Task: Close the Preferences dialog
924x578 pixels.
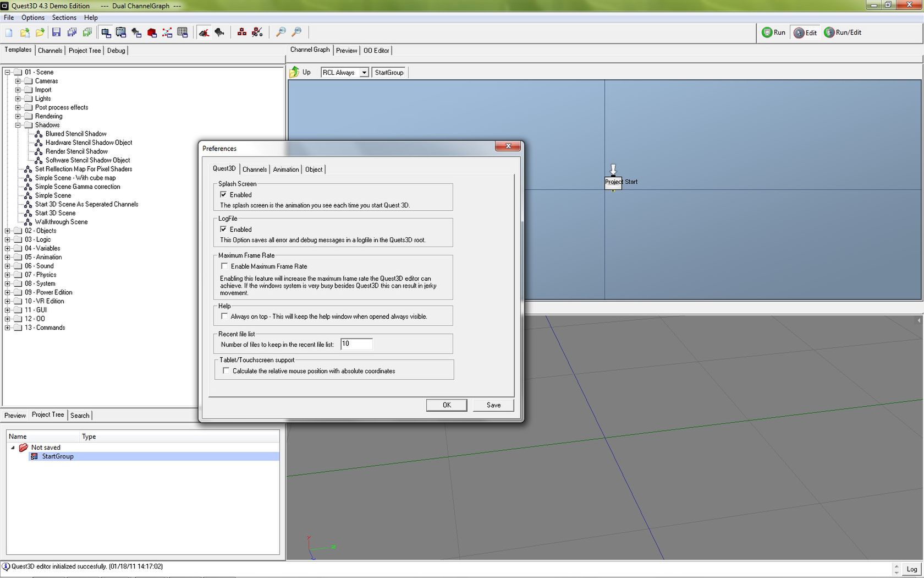Action: [508, 146]
